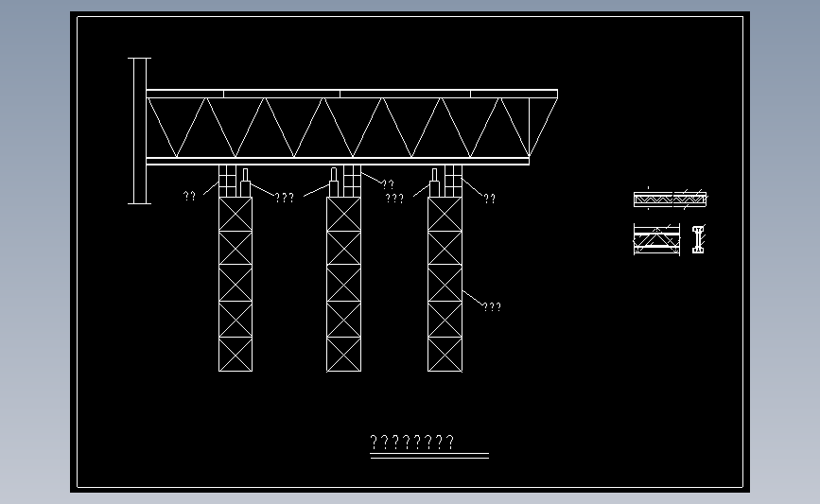Viewport: 820px width, 504px height.
Task: Click the "???" label beside right tower's midsection
Action: pos(492,307)
